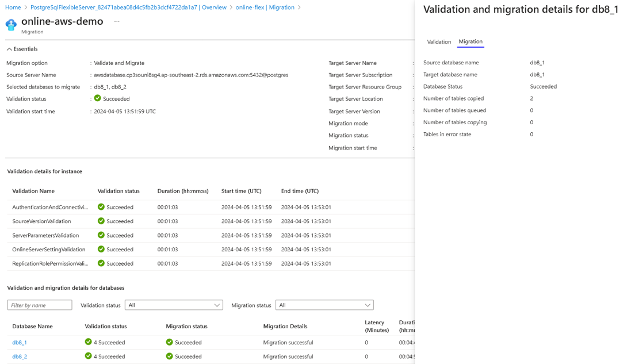Click db8_1 migration status check icon

click(x=169, y=342)
